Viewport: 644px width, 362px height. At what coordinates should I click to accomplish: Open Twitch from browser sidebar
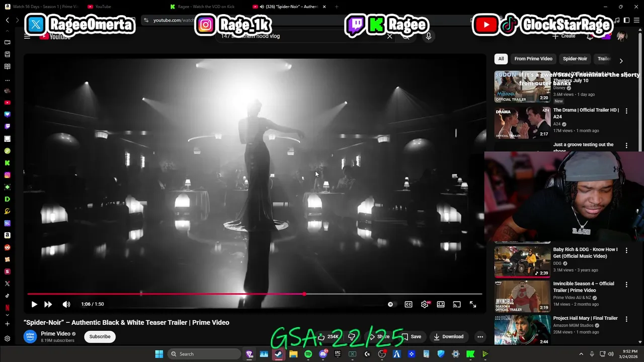[7, 127]
